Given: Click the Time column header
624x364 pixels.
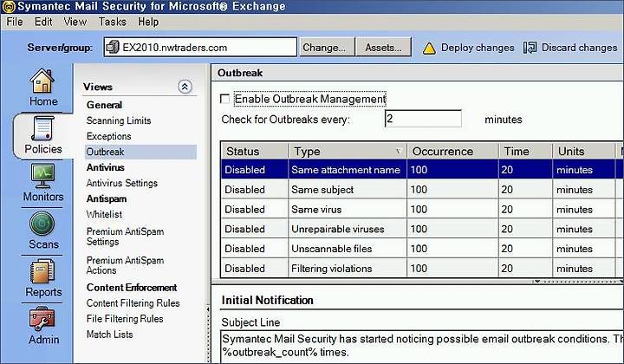Looking at the screenshot, I should click(x=526, y=151).
